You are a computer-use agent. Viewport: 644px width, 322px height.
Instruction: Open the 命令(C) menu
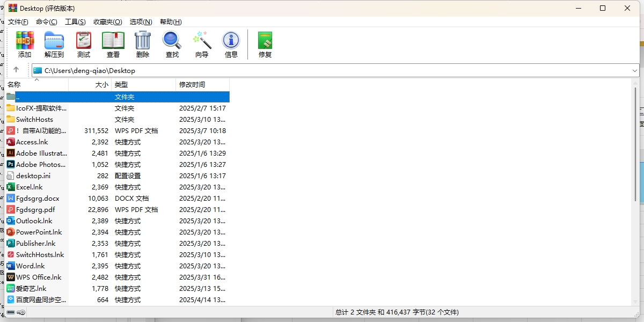(46, 21)
